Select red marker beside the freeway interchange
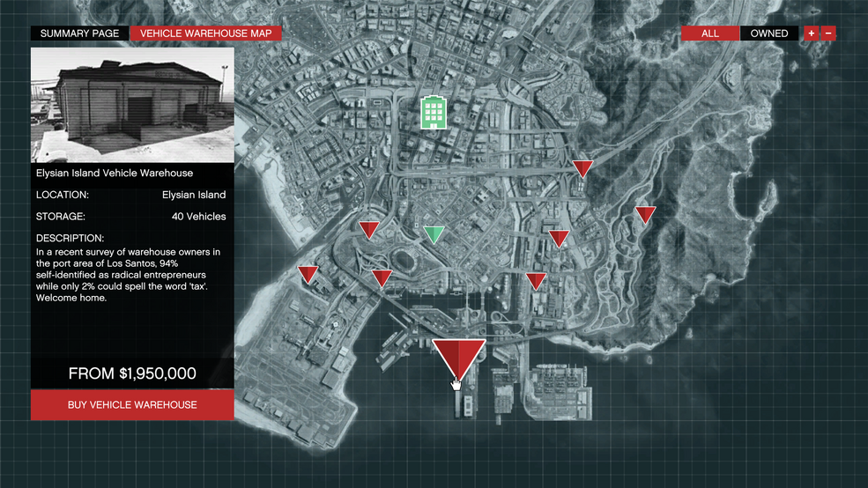The width and height of the screenshot is (868, 488). [x=582, y=168]
